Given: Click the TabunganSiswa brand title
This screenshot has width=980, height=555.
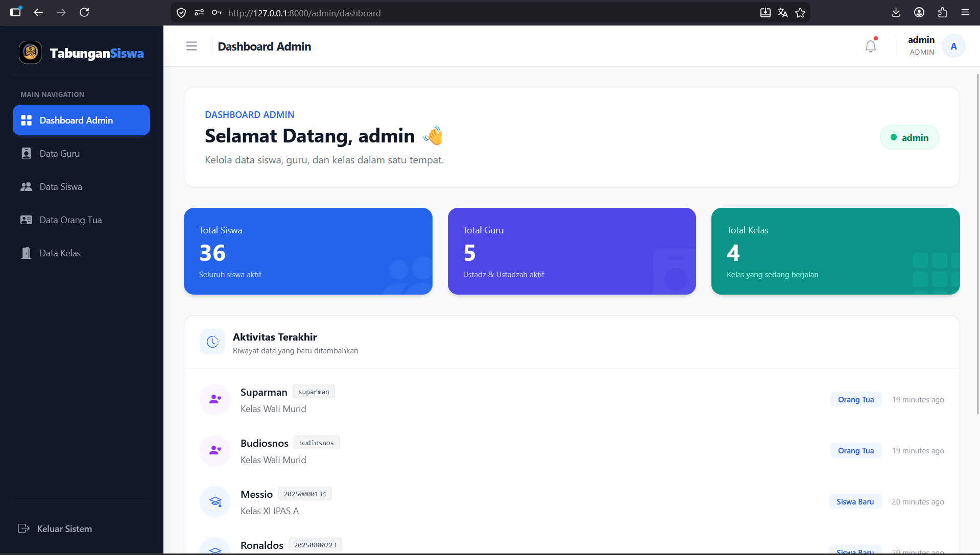Looking at the screenshot, I should coord(97,53).
